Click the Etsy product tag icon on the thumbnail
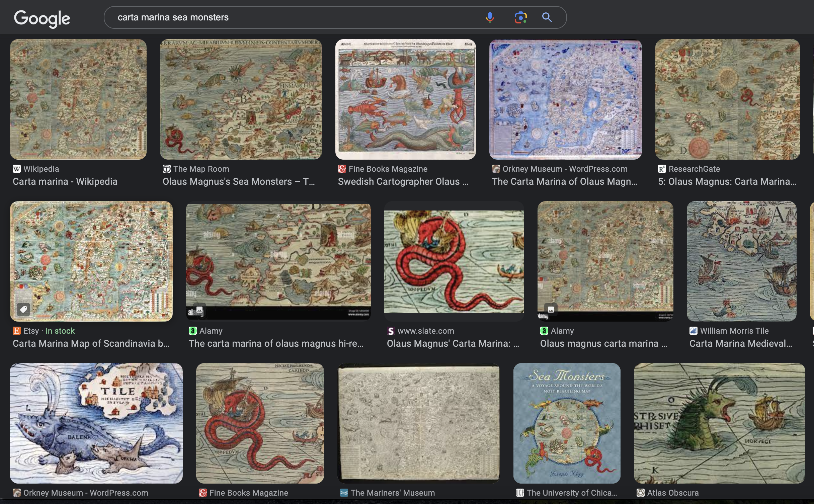Viewport: 814px width, 504px height. pyautogui.click(x=23, y=310)
